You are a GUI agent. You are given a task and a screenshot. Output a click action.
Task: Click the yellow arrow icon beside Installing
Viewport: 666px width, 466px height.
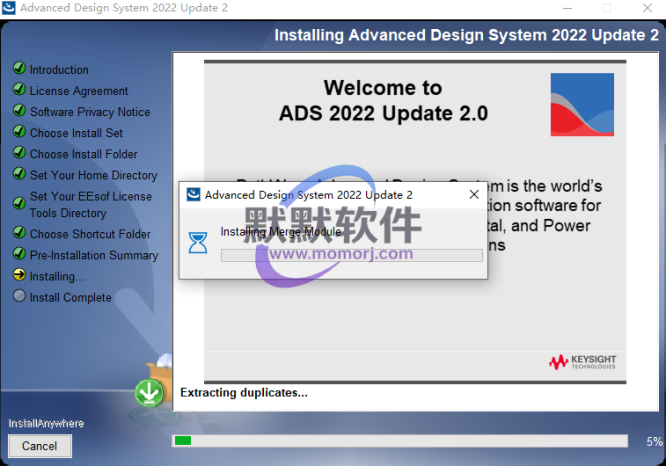click(x=19, y=275)
